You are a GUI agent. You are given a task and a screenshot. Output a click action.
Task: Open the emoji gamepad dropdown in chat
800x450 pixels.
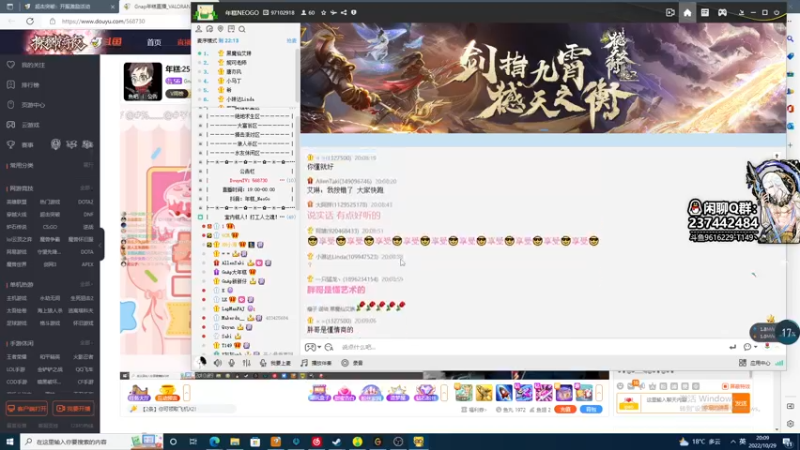point(312,347)
